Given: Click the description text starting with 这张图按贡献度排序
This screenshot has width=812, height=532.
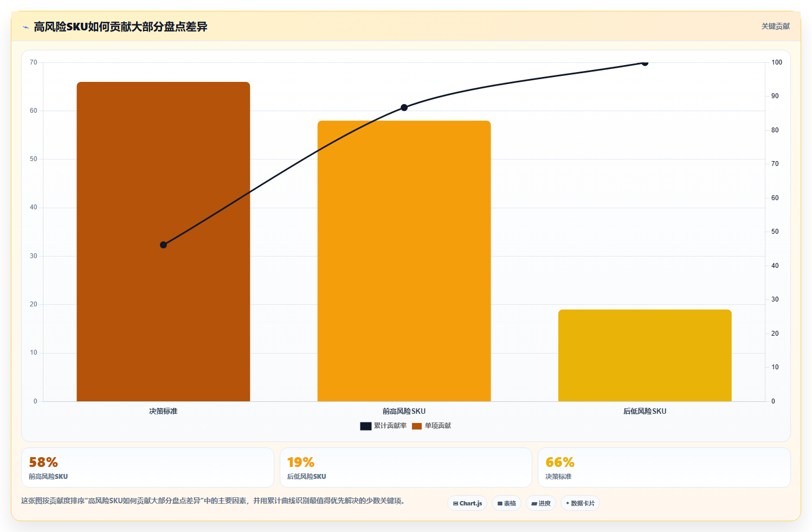Looking at the screenshot, I should [213, 501].
